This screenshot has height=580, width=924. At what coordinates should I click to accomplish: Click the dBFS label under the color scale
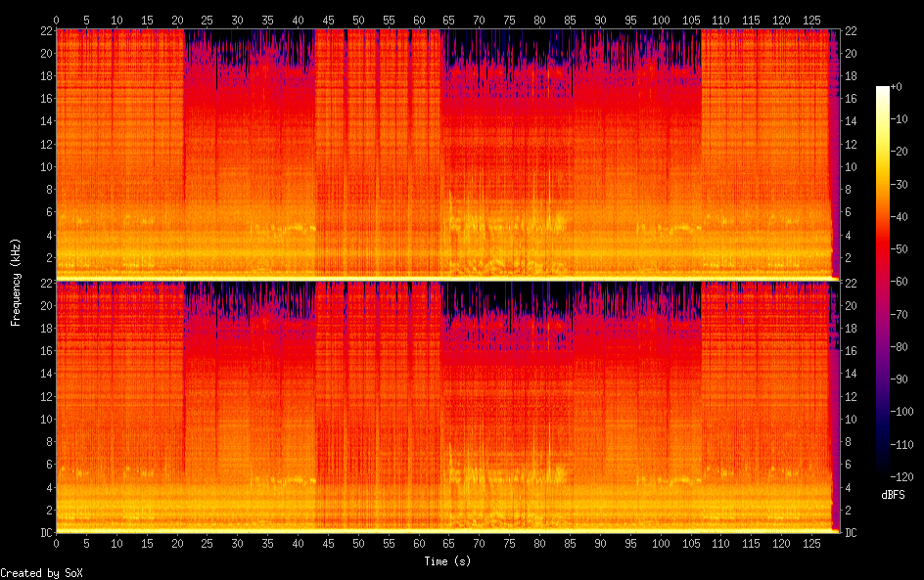(x=893, y=495)
